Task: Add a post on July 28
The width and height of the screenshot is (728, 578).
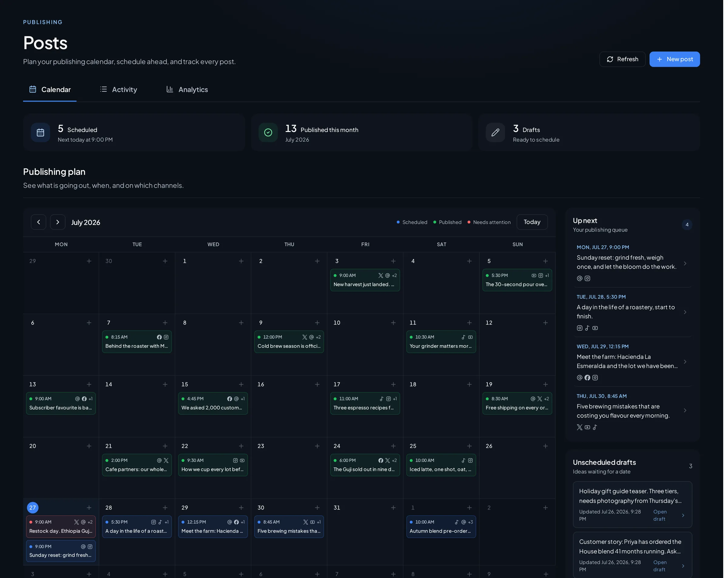Action: coord(165,508)
